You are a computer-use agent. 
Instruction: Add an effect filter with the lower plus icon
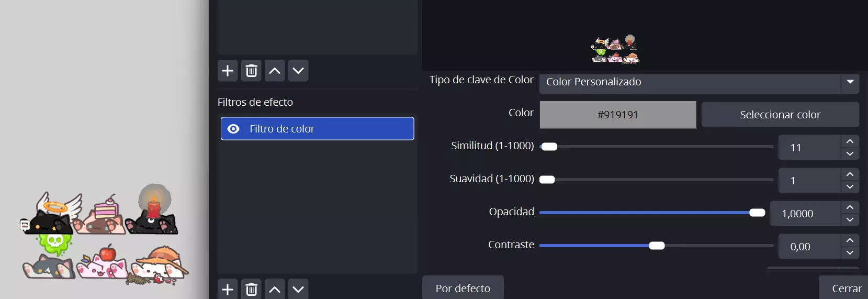228,289
